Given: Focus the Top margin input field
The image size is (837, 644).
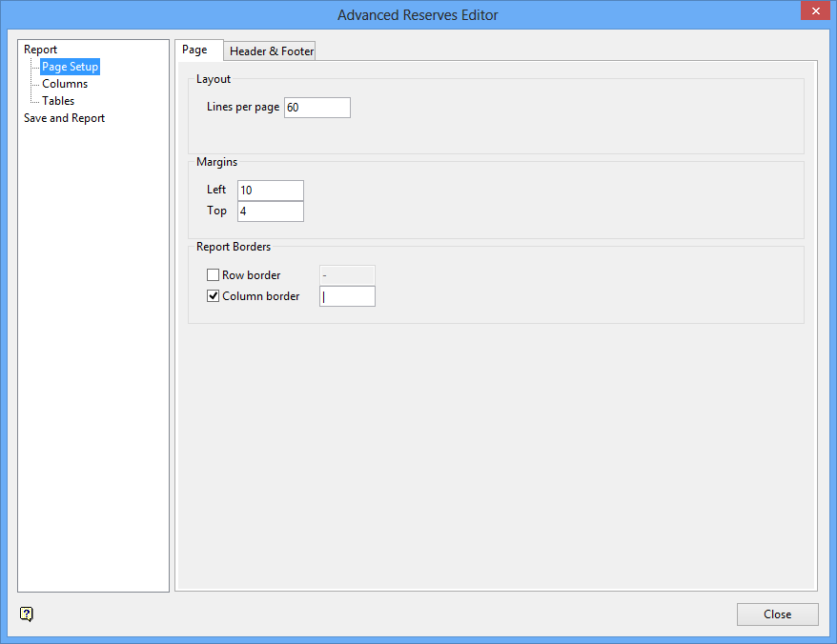Looking at the screenshot, I should 271,211.
